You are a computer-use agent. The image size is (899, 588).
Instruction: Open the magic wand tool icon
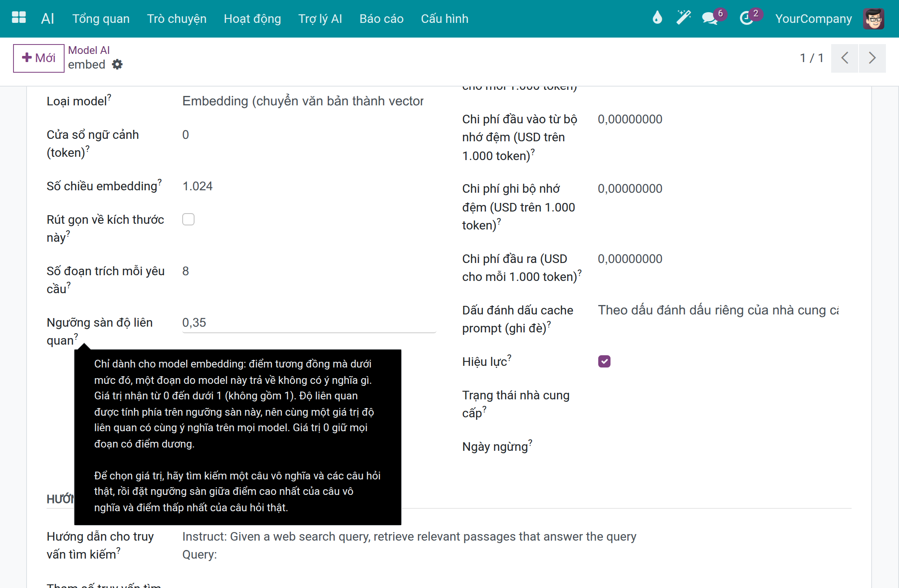(683, 18)
